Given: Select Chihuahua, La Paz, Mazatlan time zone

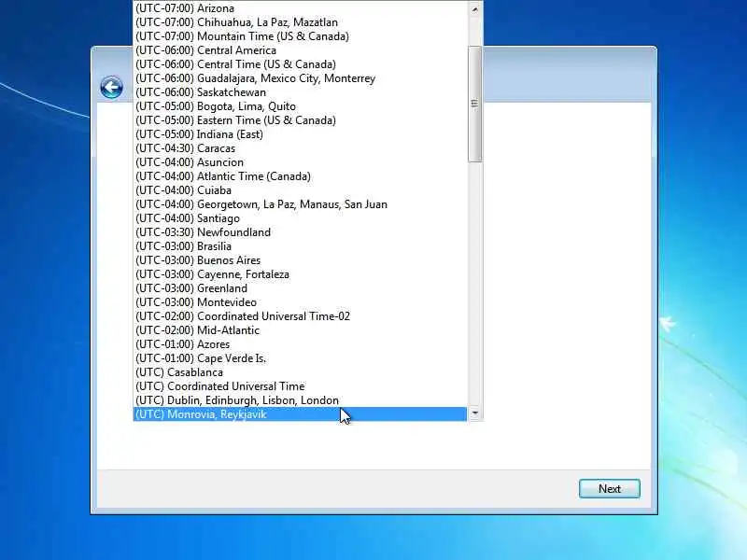Looking at the screenshot, I should point(300,22).
